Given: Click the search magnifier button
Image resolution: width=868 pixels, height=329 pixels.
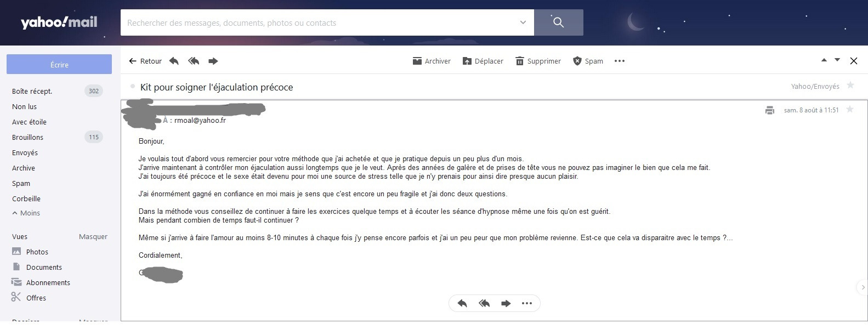Looking at the screenshot, I should pyautogui.click(x=559, y=22).
